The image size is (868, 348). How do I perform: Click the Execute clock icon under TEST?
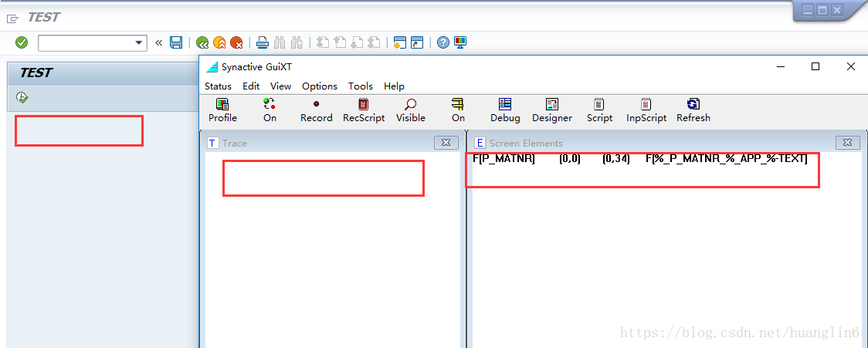22,98
